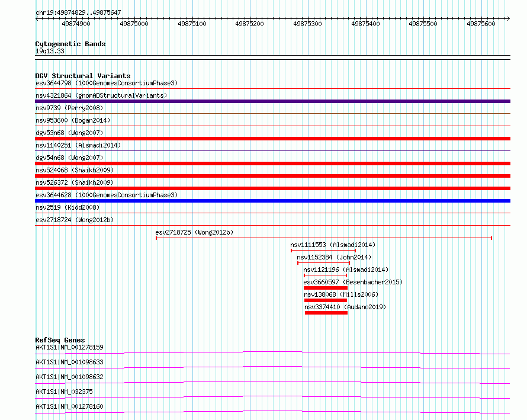This screenshot has height=420, width=527.
Task: Click ruler position 49875500
Action: coord(423,24)
